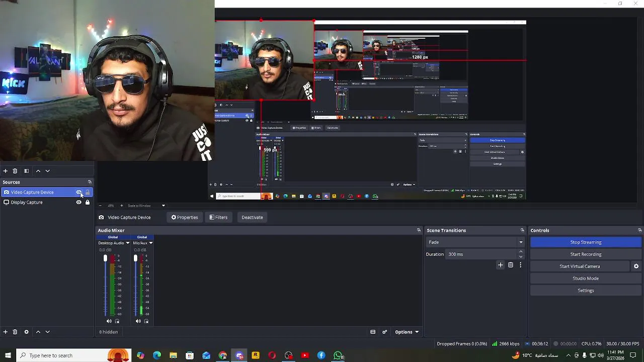
Task: Open Microsoft Edge from taskbar
Action: pyautogui.click(x=156, y=355)
